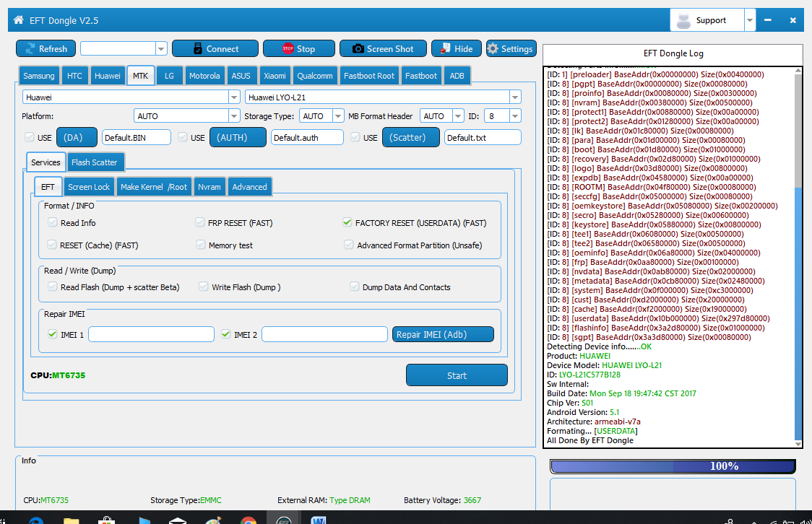Click the Connect button with USB icon
This screenshot has width=812, height=524.
click(215, 48)
